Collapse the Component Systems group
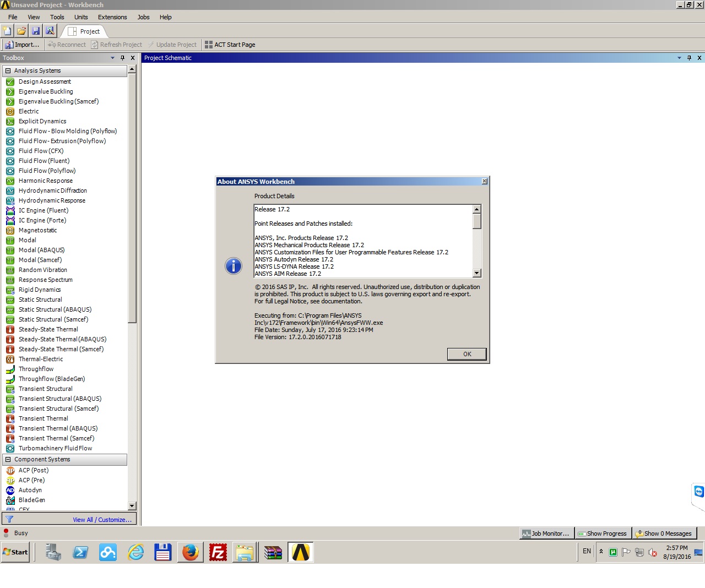Screen dimensions: 705x588 click(8, 459)
